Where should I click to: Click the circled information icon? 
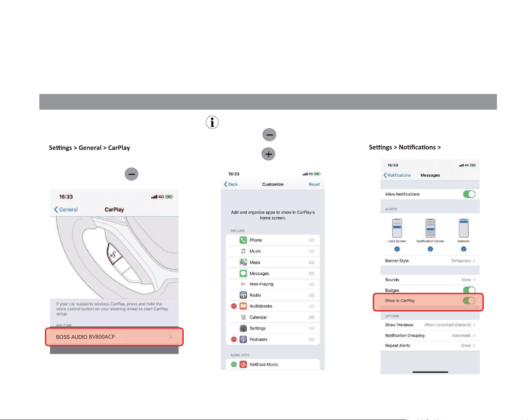pos(212,122)
